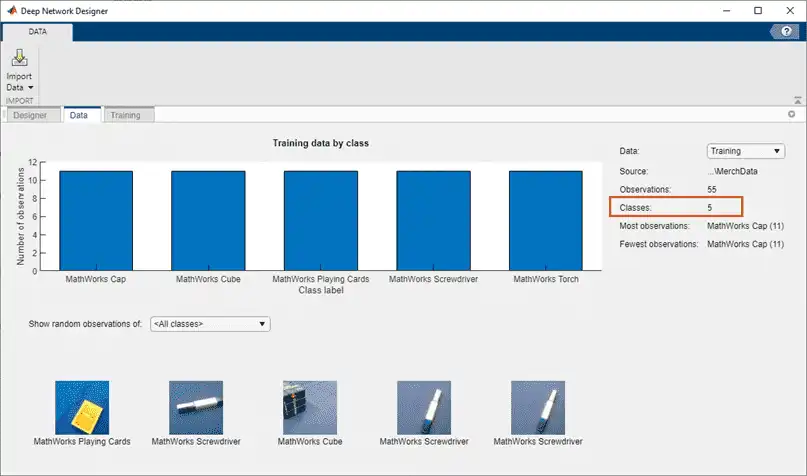This screenshot has height=476, width=807.
Task: Click the first MathWorks Screwdriver thumbnail
Action: 196,408
